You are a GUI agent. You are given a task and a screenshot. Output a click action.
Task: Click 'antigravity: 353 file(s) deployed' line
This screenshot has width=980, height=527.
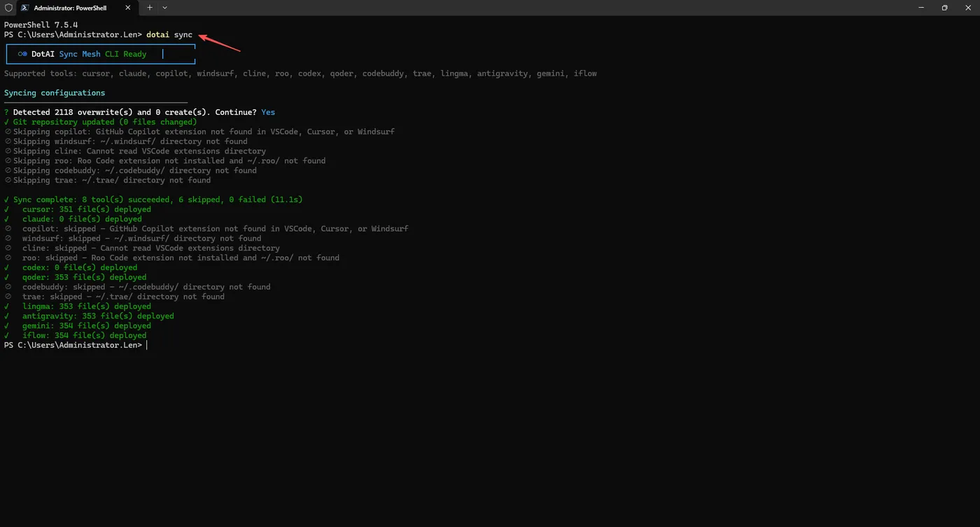89,316
